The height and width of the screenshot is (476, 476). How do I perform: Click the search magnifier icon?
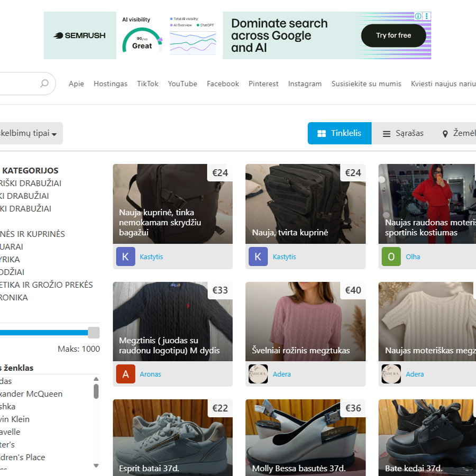(44, 83)
